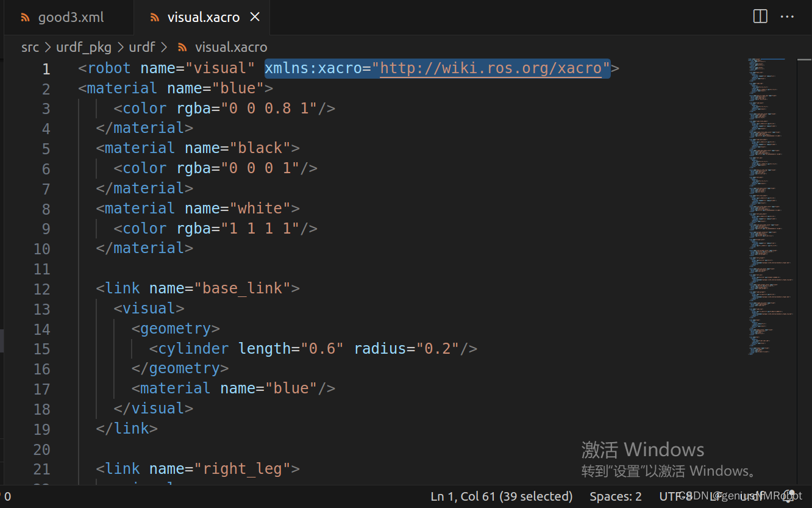Click the "visual" robot name value
The height and width of the screenshot is (508, 812).
click(x=220, y=68)
